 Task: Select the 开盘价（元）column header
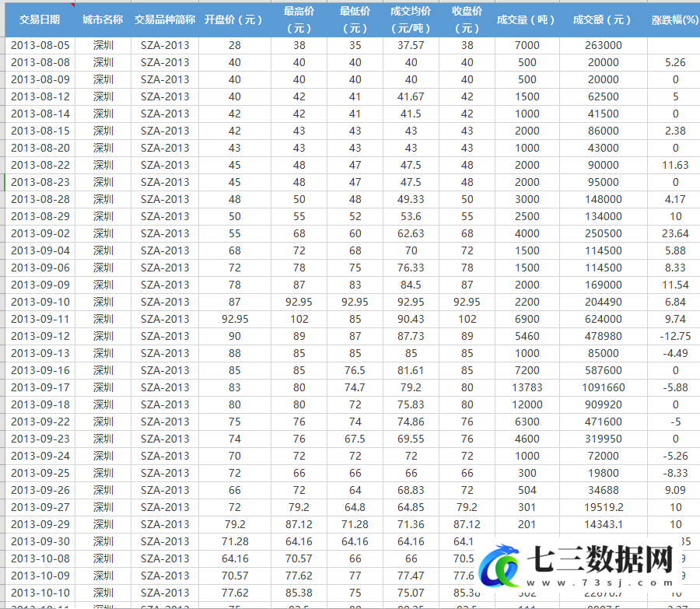234,19
